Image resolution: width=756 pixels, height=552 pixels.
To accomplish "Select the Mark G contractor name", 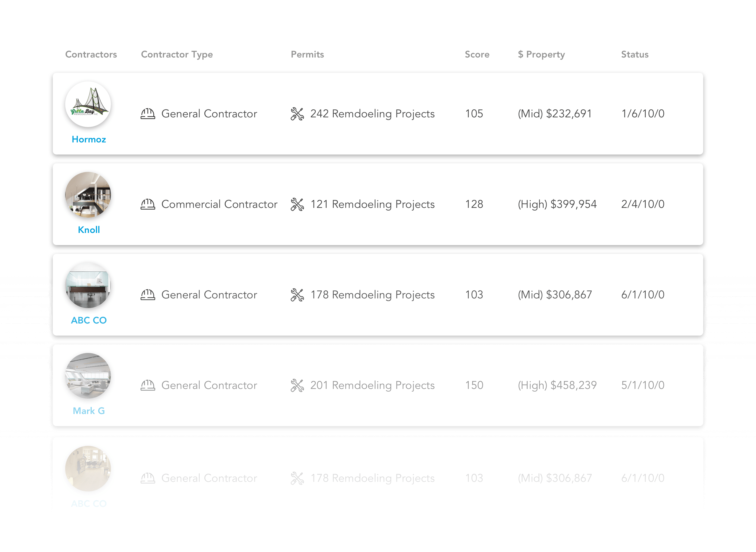I will coord(88,411).
